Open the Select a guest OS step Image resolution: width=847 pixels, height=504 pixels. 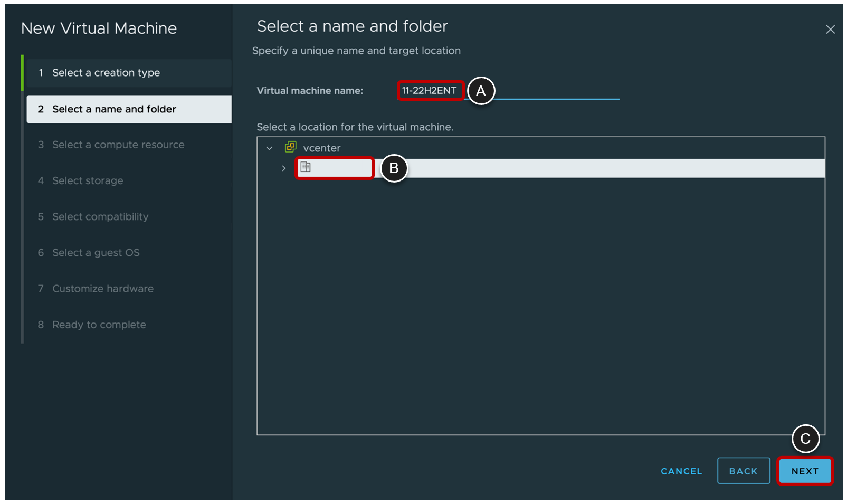click(x=96, y=252)
